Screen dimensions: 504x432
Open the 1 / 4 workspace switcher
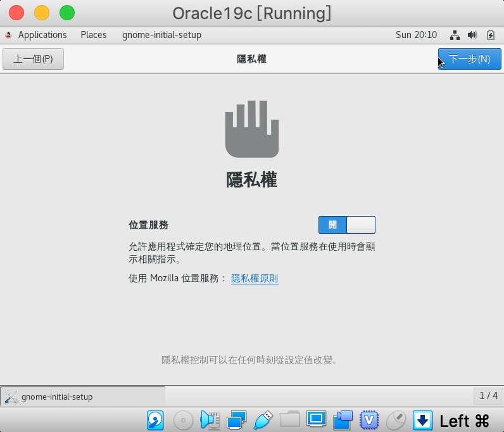click(x=488, y=396)
